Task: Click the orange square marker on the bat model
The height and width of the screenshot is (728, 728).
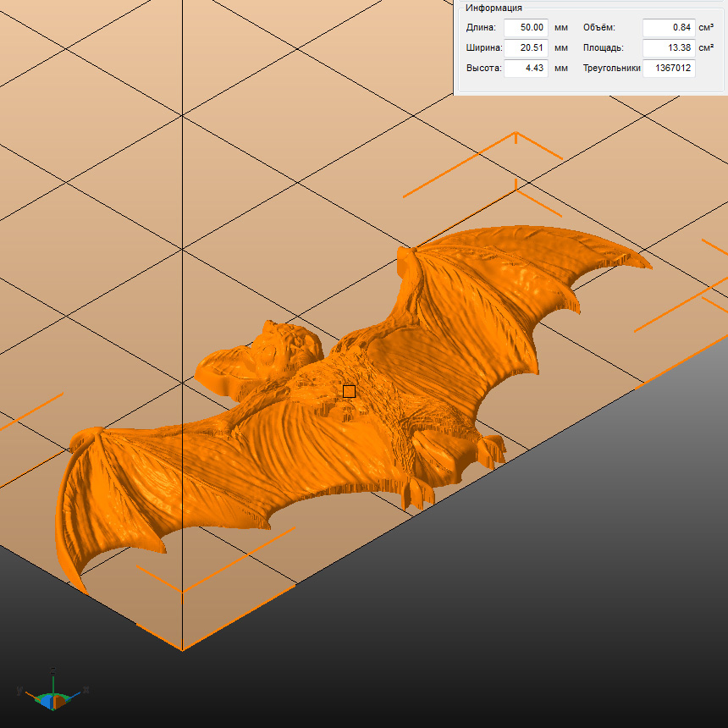Action: 349,390
